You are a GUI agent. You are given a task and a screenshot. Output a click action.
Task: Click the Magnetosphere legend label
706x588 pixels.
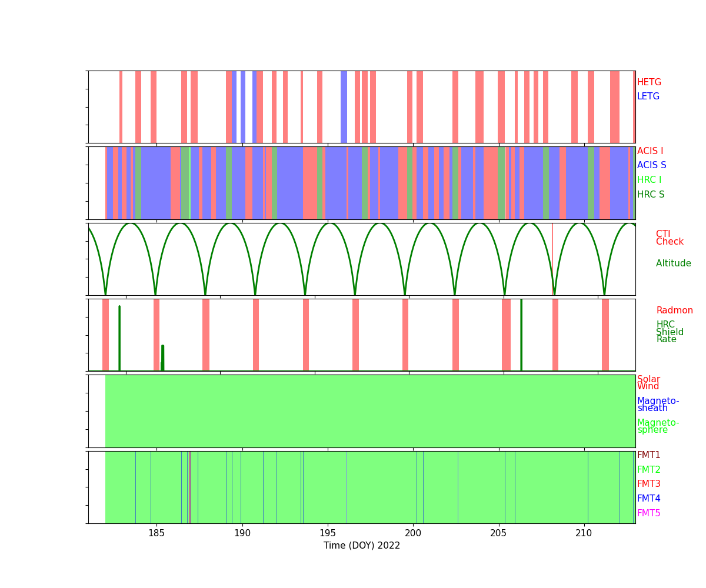(658, 426)
